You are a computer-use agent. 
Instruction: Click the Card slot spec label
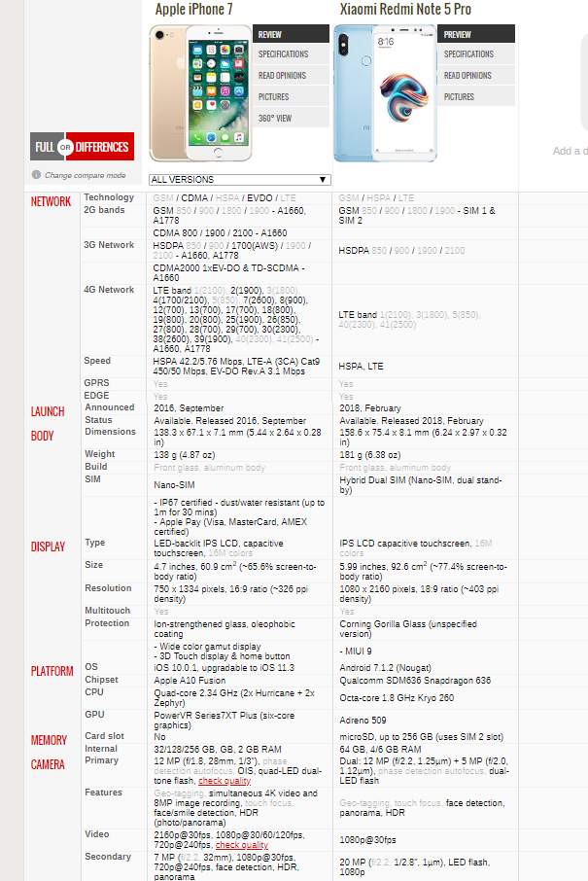(104, 735)
